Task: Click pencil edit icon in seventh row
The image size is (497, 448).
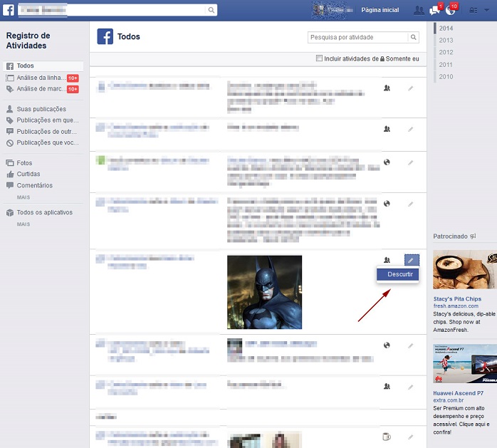Action: (410, 387)
